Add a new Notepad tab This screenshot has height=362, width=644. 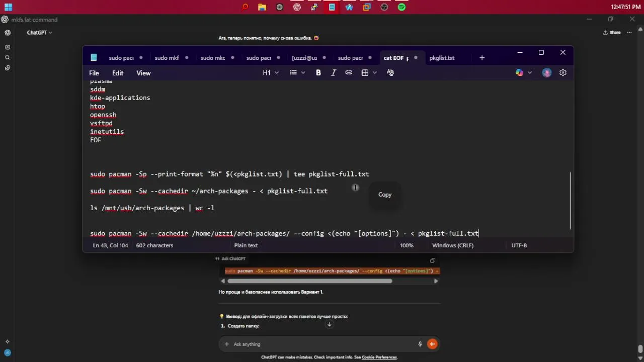tap(482, 58)
